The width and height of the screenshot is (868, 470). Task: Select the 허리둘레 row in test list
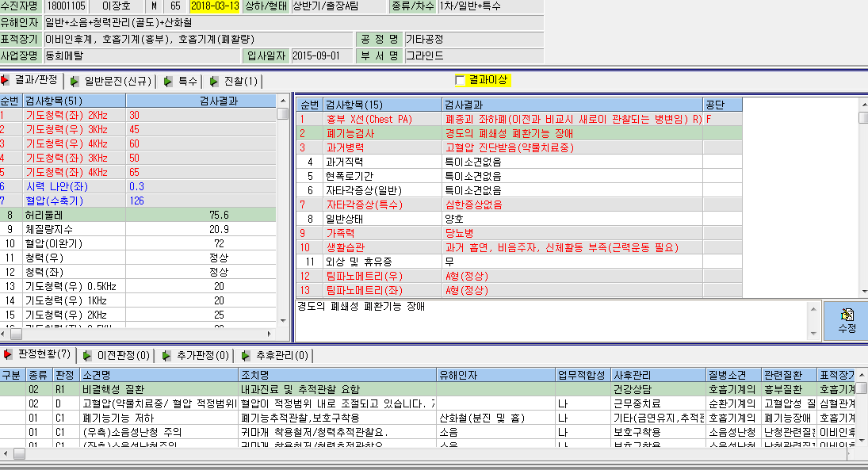coord(138,215)
